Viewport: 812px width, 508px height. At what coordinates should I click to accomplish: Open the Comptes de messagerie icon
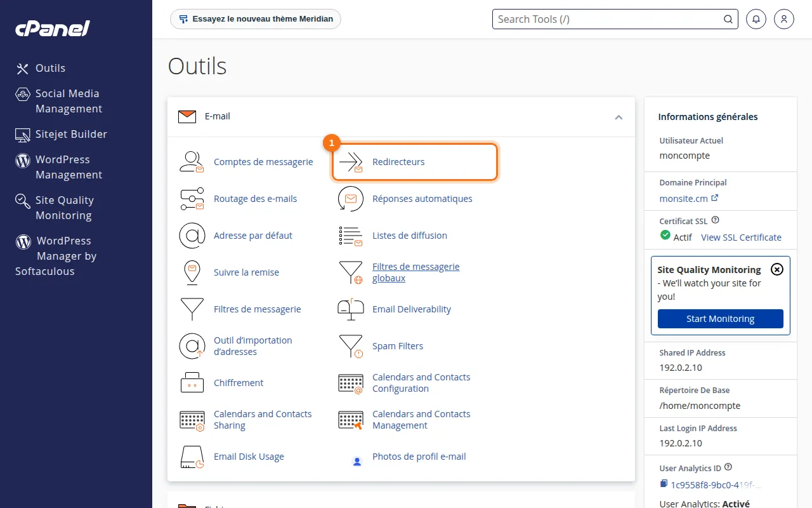point(192,162)
